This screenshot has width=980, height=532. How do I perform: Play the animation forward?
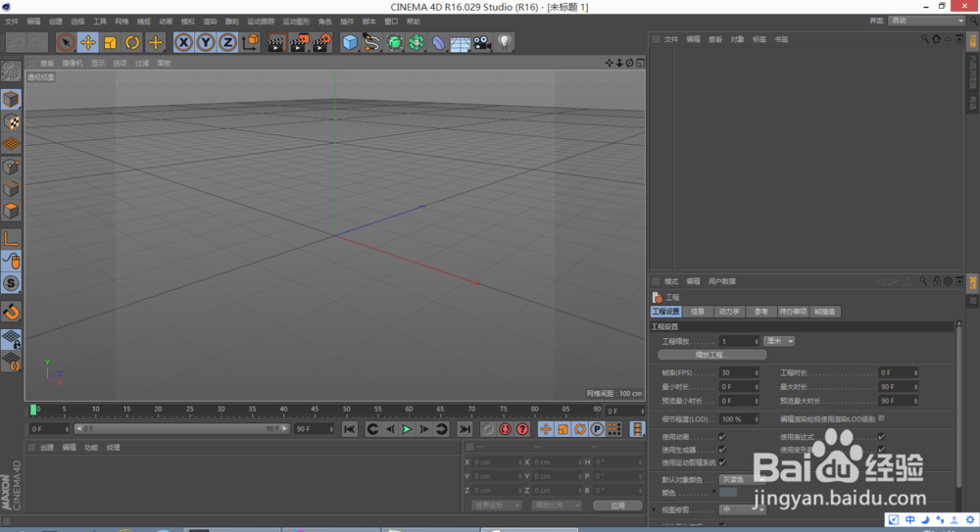point(407,429)
